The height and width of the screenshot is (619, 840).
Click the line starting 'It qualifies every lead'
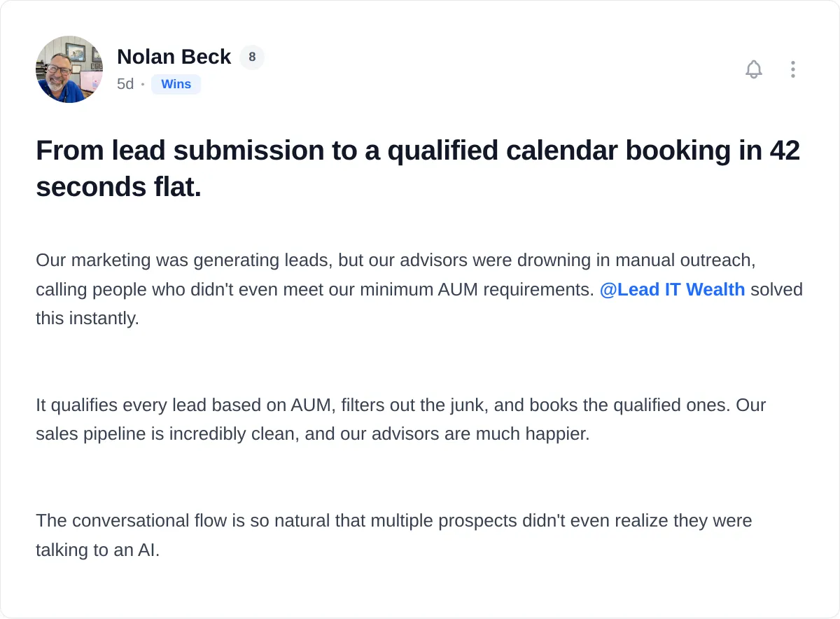point(401,405)
